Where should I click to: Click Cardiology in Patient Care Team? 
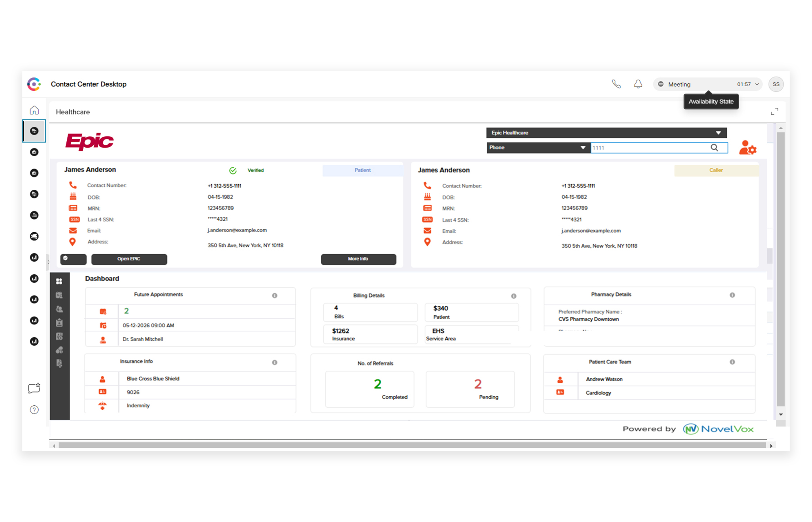[x=599, y=393]
